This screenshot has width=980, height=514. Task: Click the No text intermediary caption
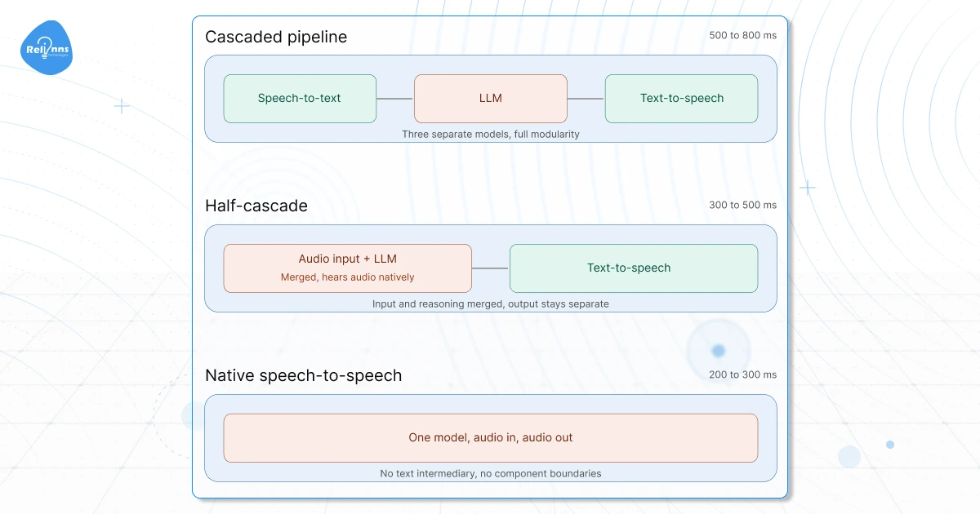tap(491, 473)
